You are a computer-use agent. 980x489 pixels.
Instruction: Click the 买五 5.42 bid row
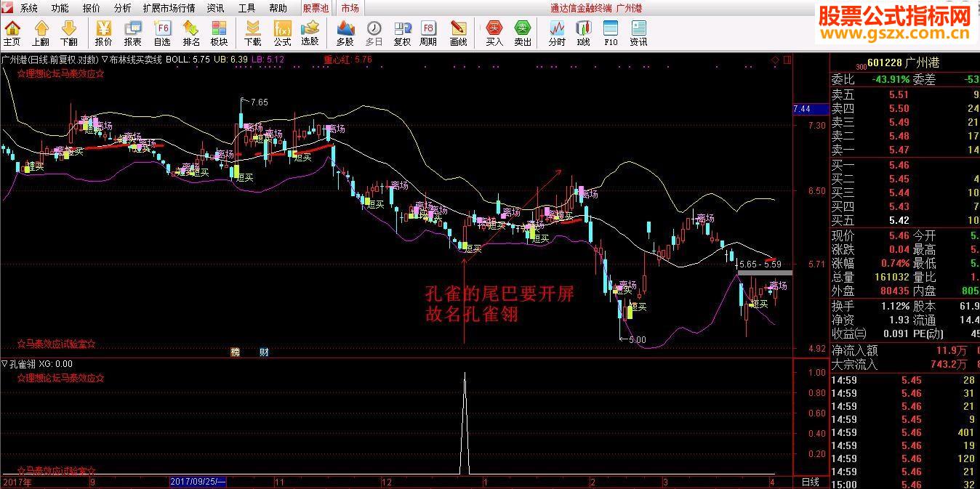click(x=904, y=220)
